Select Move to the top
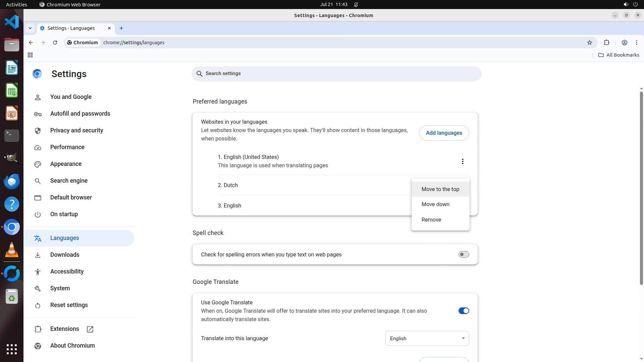The image size is (644, 362). [x=440, y=189]
